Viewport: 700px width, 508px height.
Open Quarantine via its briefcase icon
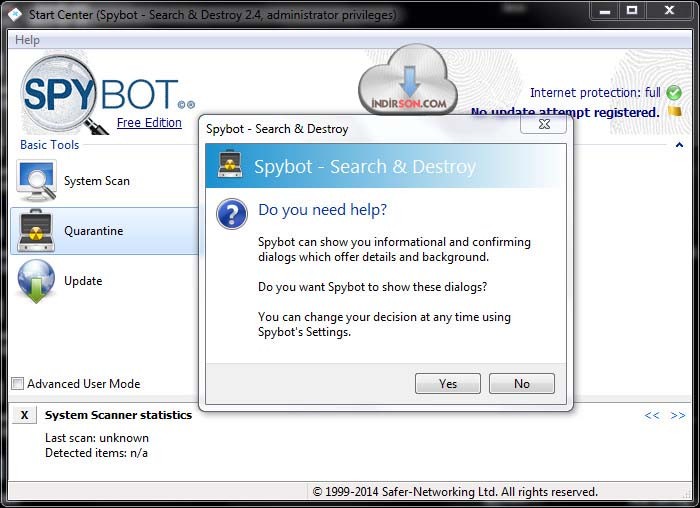click(36, 231)
